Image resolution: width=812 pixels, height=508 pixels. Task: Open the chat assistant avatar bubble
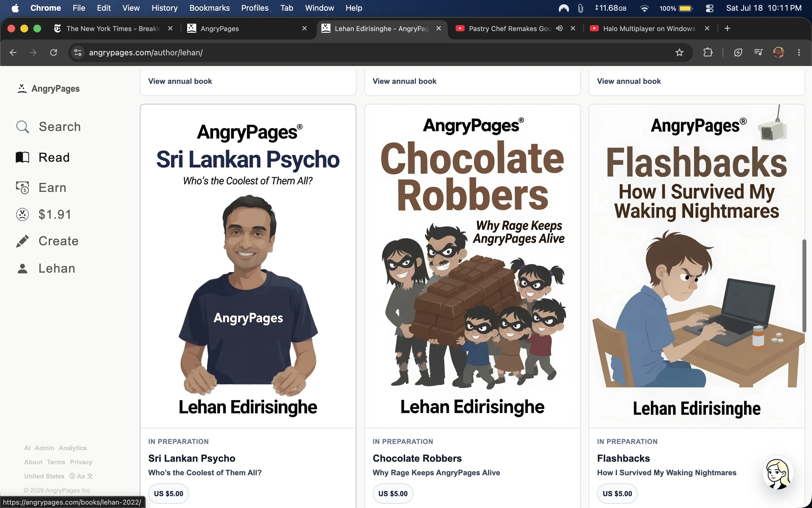pyautogui.click(x=778, y=473)
